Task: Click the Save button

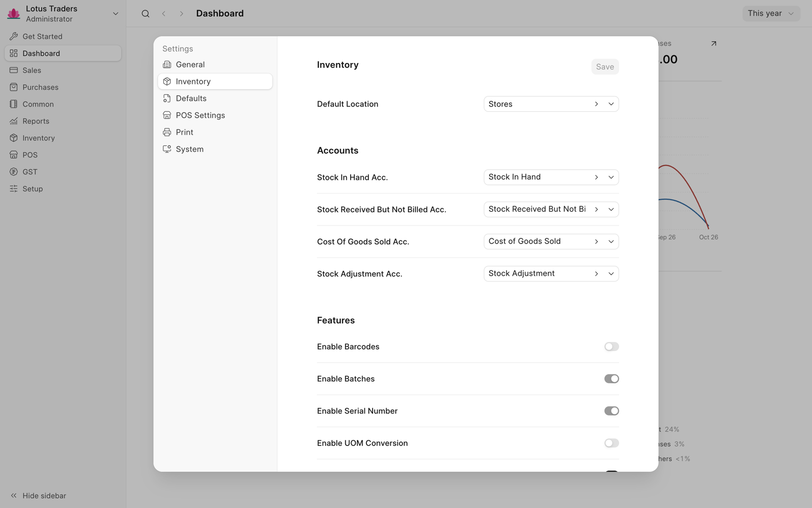Action: coord(605,67)
